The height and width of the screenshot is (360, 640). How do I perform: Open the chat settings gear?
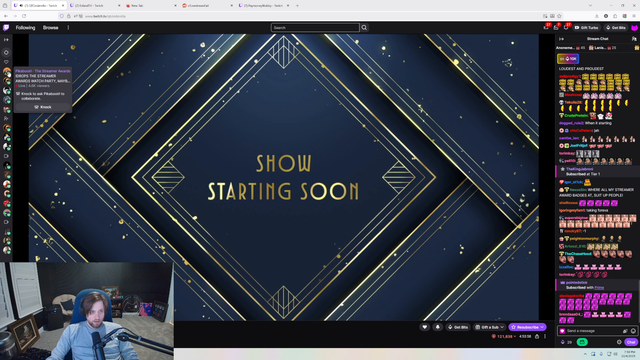click(619, 342)
